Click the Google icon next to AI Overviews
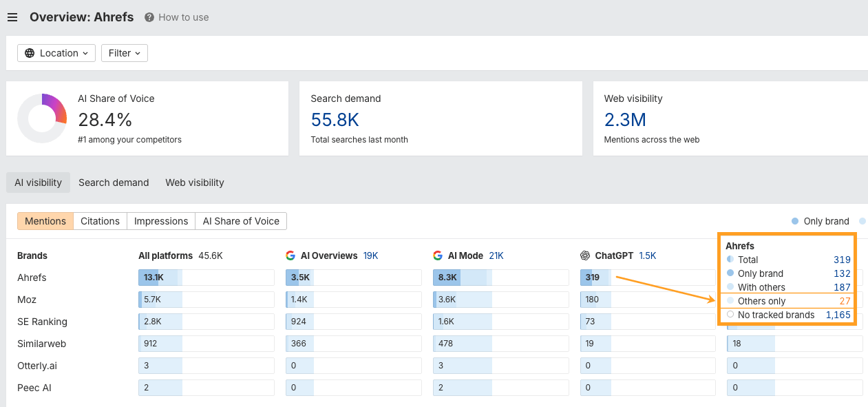Image resolution: width=868 pixels, height=407 pixels. point(290,255)
